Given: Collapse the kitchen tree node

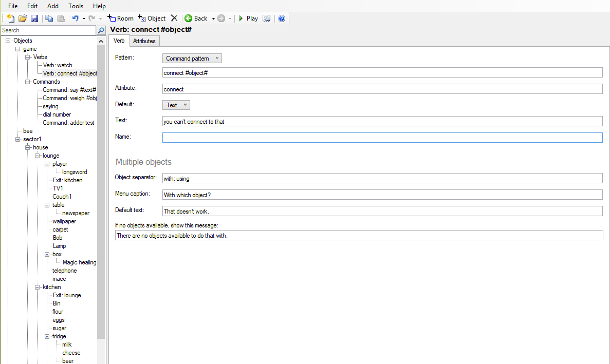Looking at the screenshot, I should click(38, 287).
